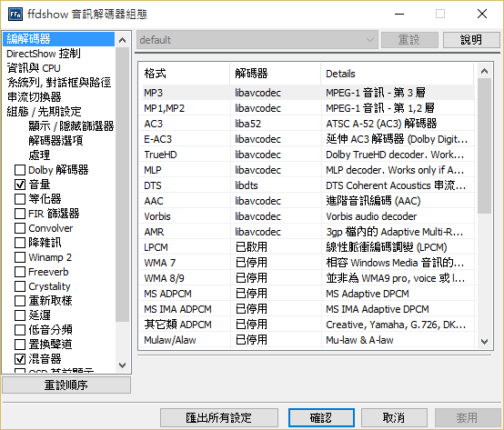Open 系統列, 對話框與路徑 page
504x430 pixels.
pyautogui.click(x=59, y=83)
